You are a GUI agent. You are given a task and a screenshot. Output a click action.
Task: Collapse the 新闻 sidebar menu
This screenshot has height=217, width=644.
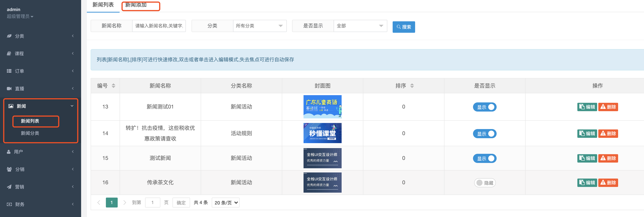(41, 106)
